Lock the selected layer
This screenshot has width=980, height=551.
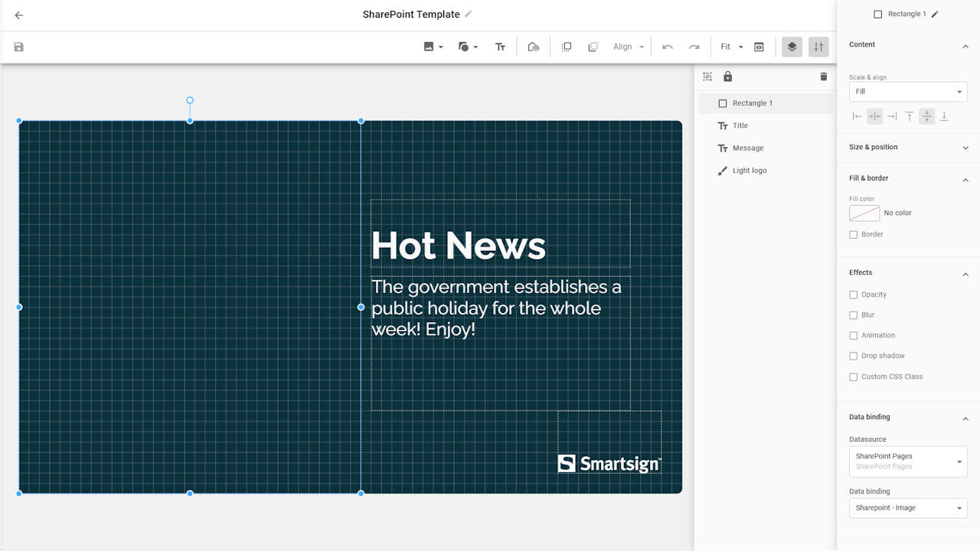pos(727,77)
